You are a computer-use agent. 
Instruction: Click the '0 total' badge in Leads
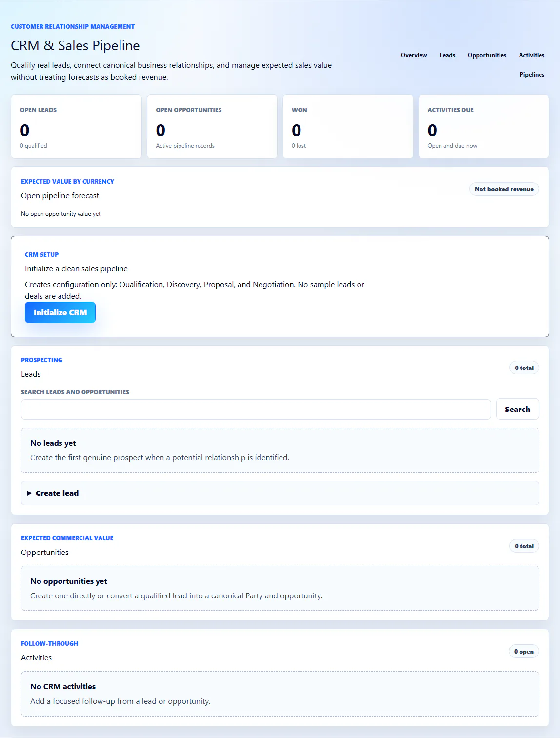(524, 368)
